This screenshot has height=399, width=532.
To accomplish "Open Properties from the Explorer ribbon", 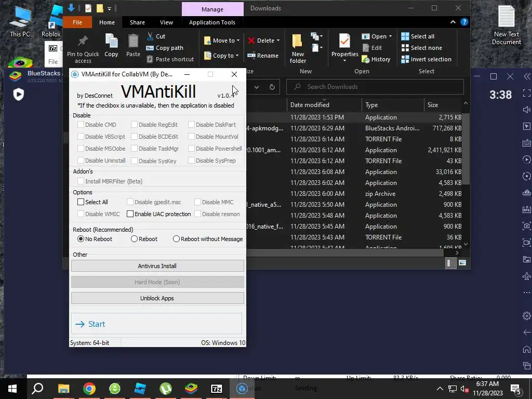I will 345,48.
